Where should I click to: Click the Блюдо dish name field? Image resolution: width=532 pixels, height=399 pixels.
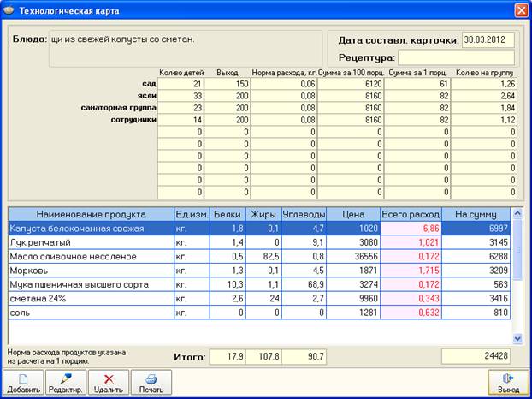point(186,49)
